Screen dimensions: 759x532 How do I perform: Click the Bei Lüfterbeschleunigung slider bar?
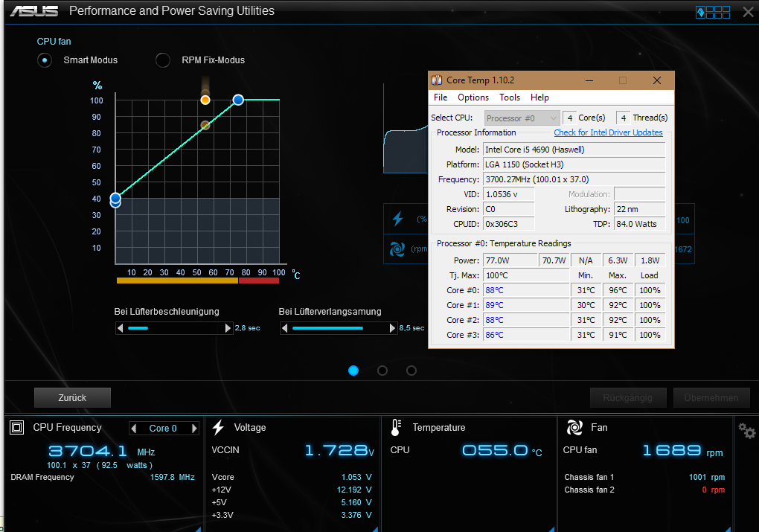pyautogui.click(x=174, y=328)
